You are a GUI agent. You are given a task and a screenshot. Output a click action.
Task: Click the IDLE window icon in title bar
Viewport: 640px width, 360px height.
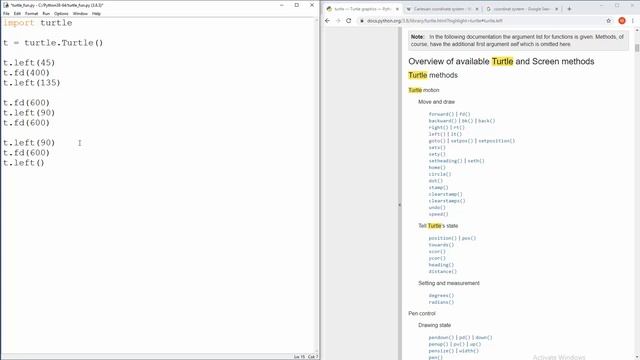coord(6,5)
